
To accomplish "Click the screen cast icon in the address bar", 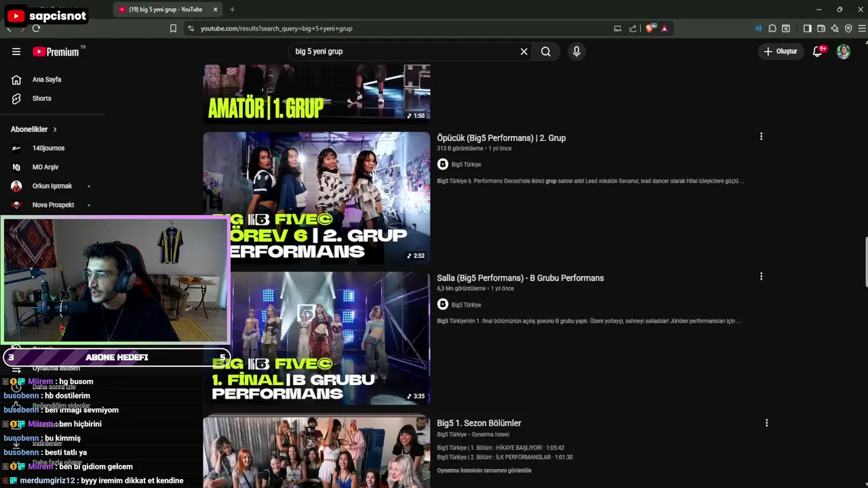I will (x=618, y=28).
